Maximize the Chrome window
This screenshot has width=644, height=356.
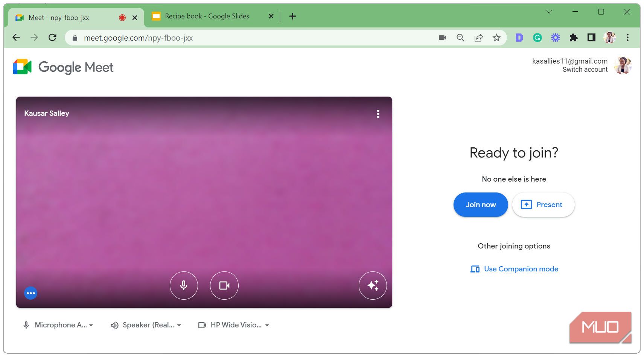point(601,12)
